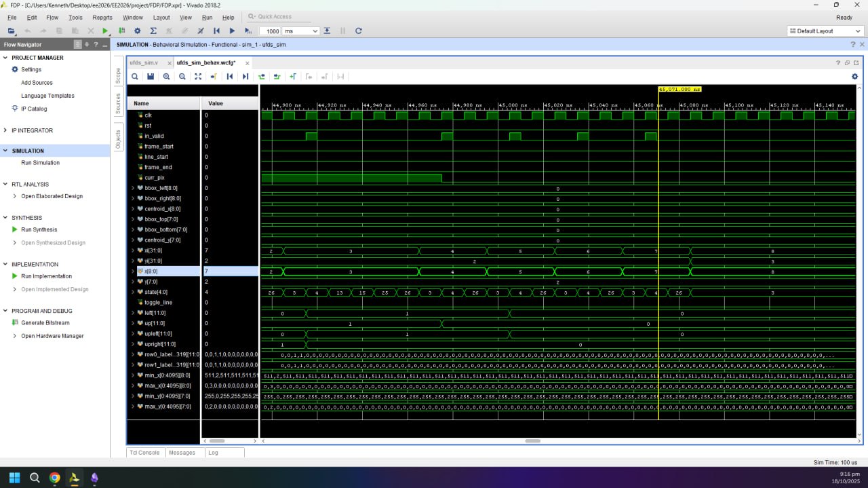Expand the state[4:0] signal bus
The image size is (868, 488).
pyautogui.click(x=133, y=292)
